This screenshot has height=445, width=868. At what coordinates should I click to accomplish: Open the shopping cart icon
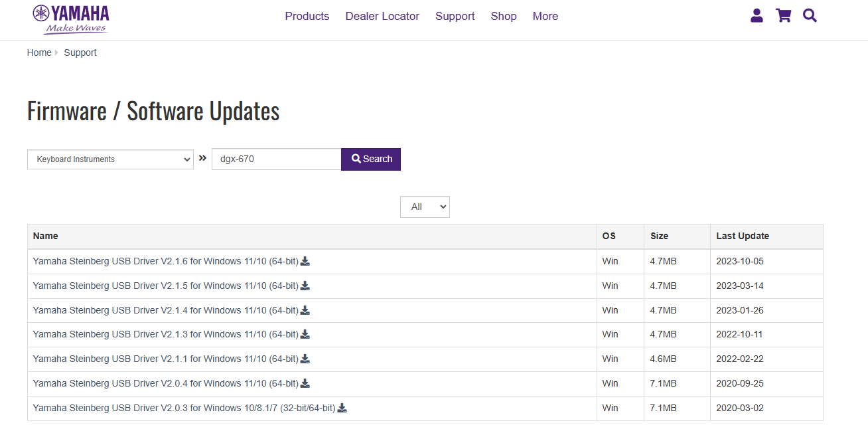(x=784, y=16)
